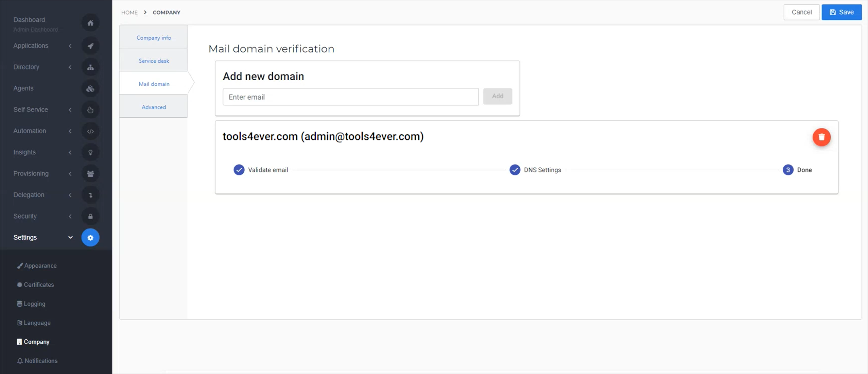Open the Advanced tab
This screenshot has height=374, width=868.
pyautogui.click(x=154, y=107)
